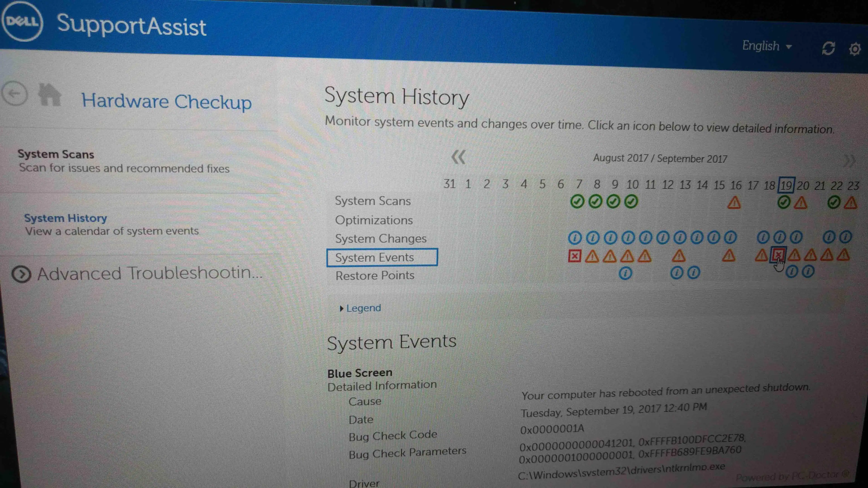Select day 19 in the calendar
Image resolution: width=868 pixels, height=488 pixels.
click(x=786, y=185)
